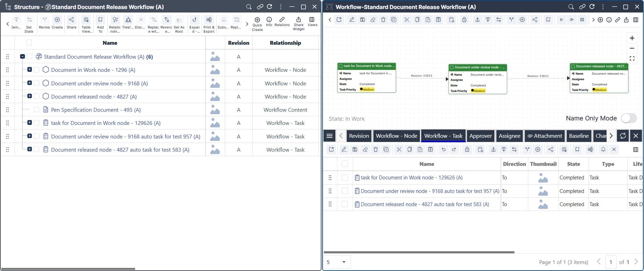Image resolution: width=644 pixels, height=271 pixels.
Task: Toggle the Name Only Mode switch
Action: tap(628, 118)
